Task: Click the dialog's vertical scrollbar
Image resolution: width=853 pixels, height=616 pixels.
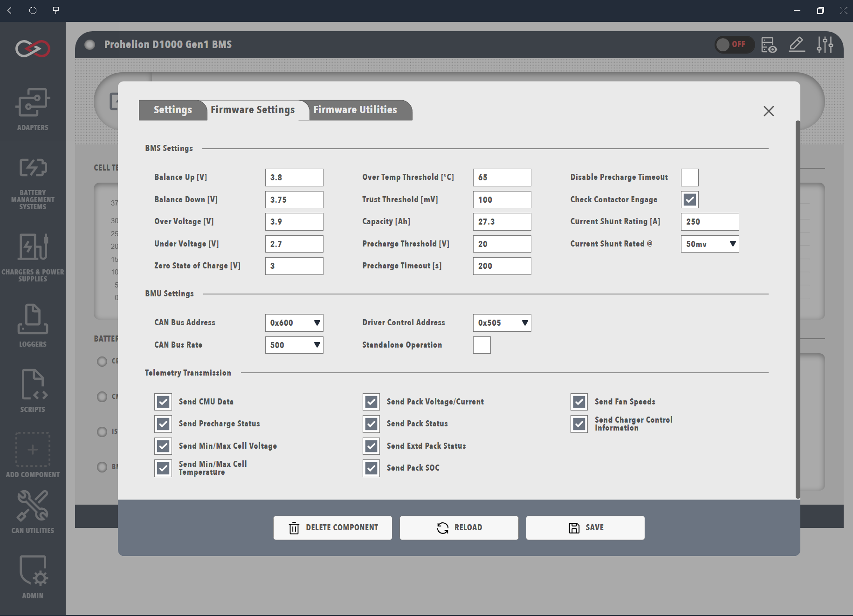Action: [798, 310]
